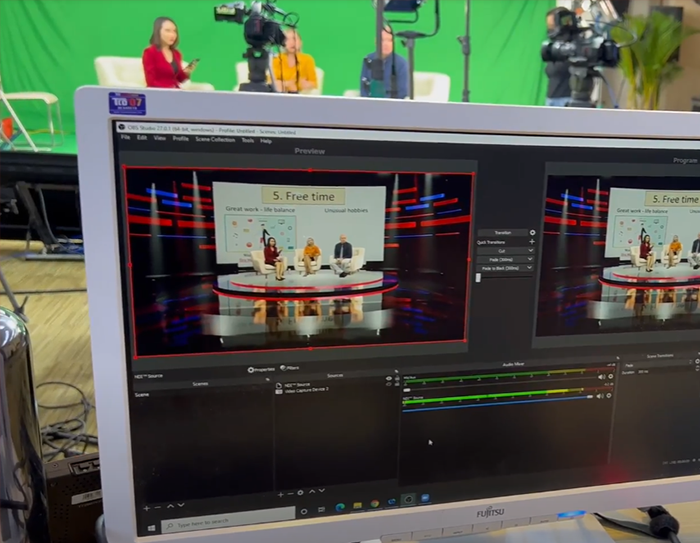Click the Type here to search box
This screenshot has height=543, width=700.
228,522
